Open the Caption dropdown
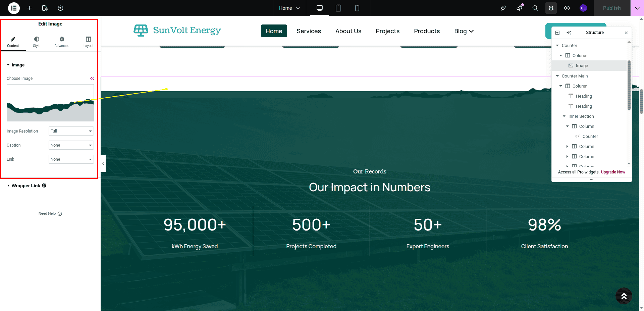 [71, 145]
